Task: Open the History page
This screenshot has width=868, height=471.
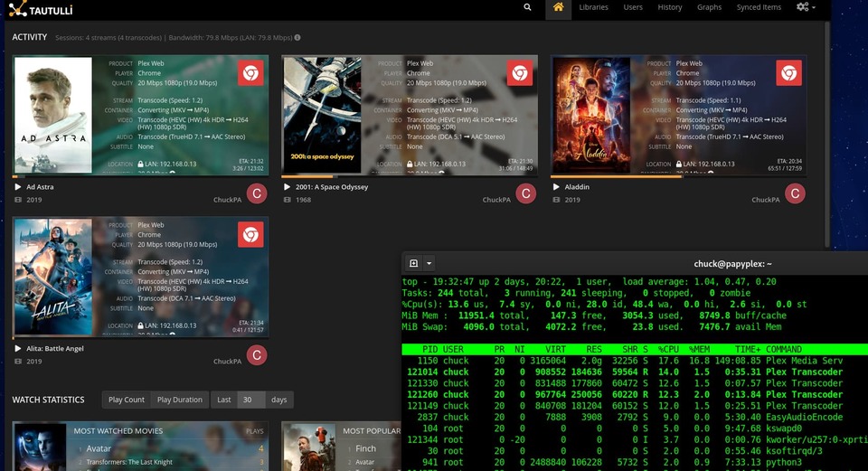Action: click(670, 7)
